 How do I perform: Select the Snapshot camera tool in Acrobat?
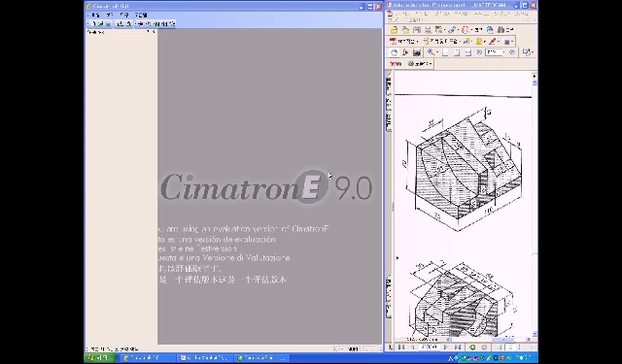(417, 52)
